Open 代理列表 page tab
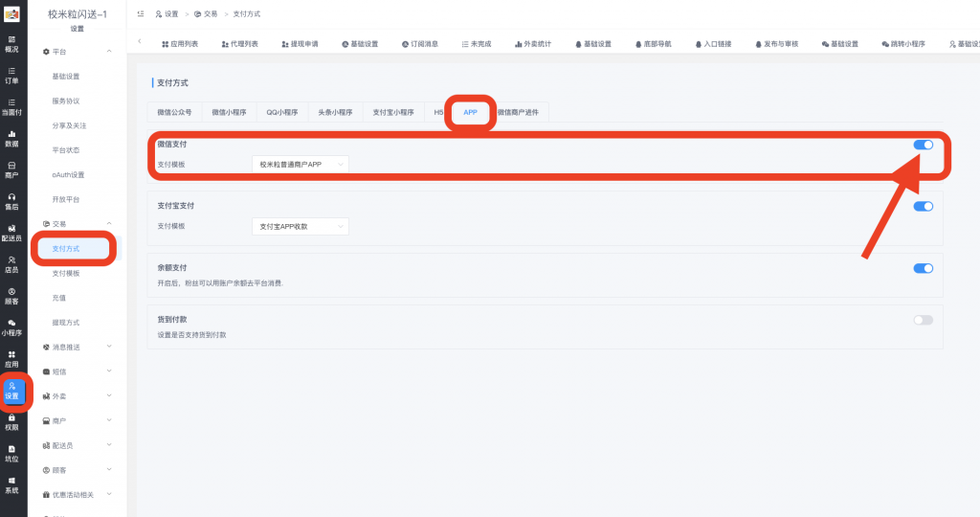Viewport: 980px width, 517px height. click(240, 44)
